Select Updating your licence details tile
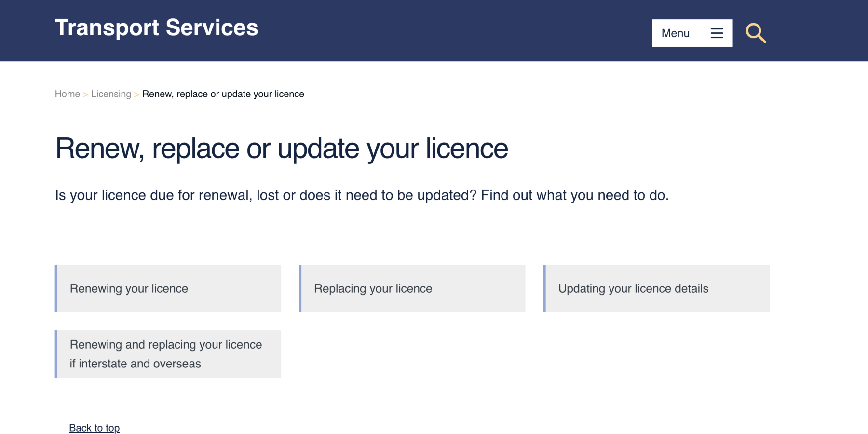This screenshot has width=868, height=434. pos(657,288)
